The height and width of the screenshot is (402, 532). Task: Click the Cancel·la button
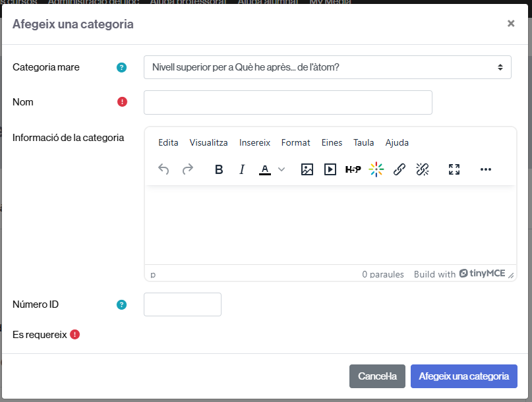(x=377, y=376)
